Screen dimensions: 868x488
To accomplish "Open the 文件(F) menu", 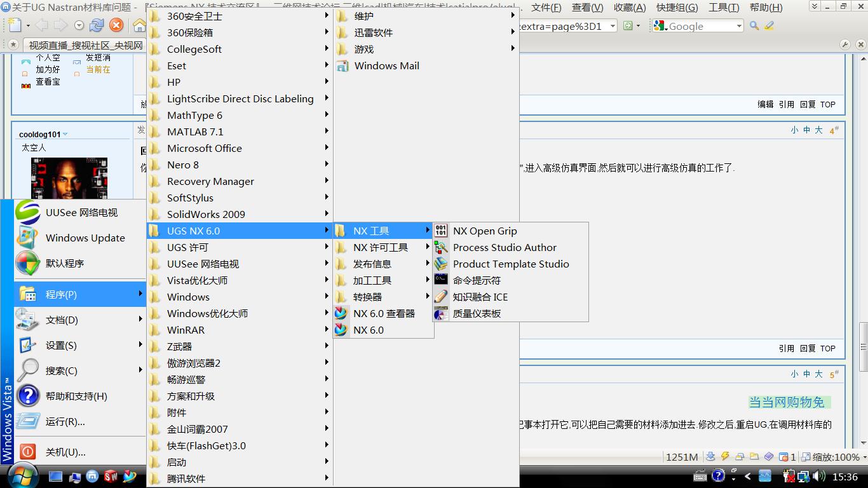I will pos(546,8).
